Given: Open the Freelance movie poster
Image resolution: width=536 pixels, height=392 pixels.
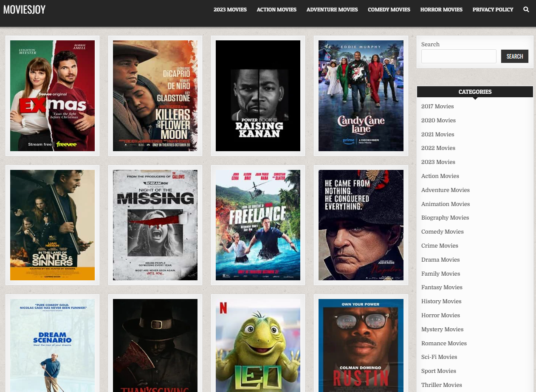Looking at the screenshot, I should click(258, 225).
